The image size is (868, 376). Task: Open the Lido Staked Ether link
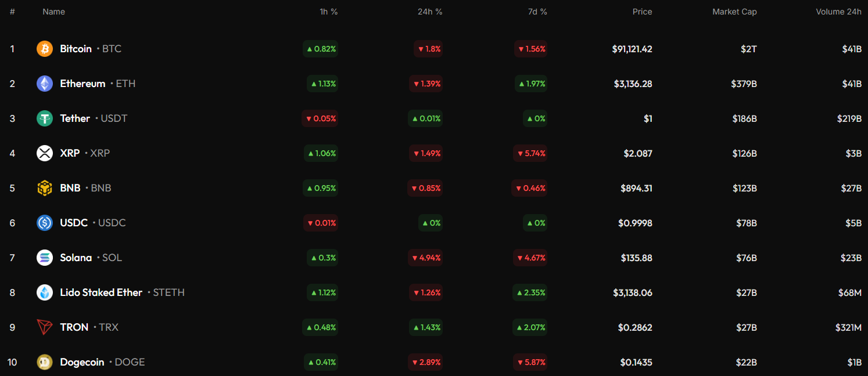(x=101, y=292)
